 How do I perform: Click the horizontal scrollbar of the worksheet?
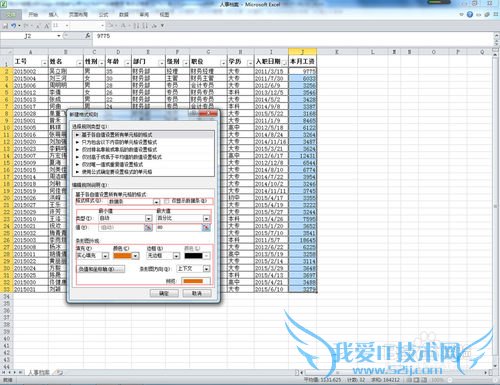coord(393,372)
